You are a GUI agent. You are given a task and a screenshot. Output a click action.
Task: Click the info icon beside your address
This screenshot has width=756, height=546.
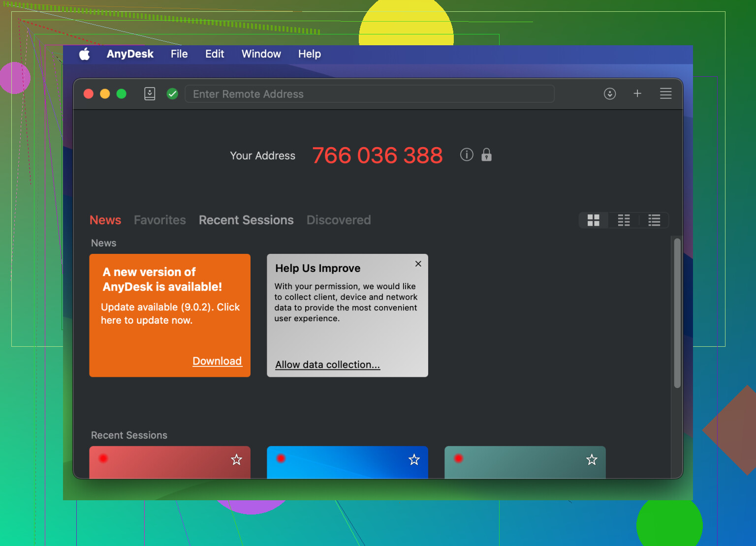point(467,155)
